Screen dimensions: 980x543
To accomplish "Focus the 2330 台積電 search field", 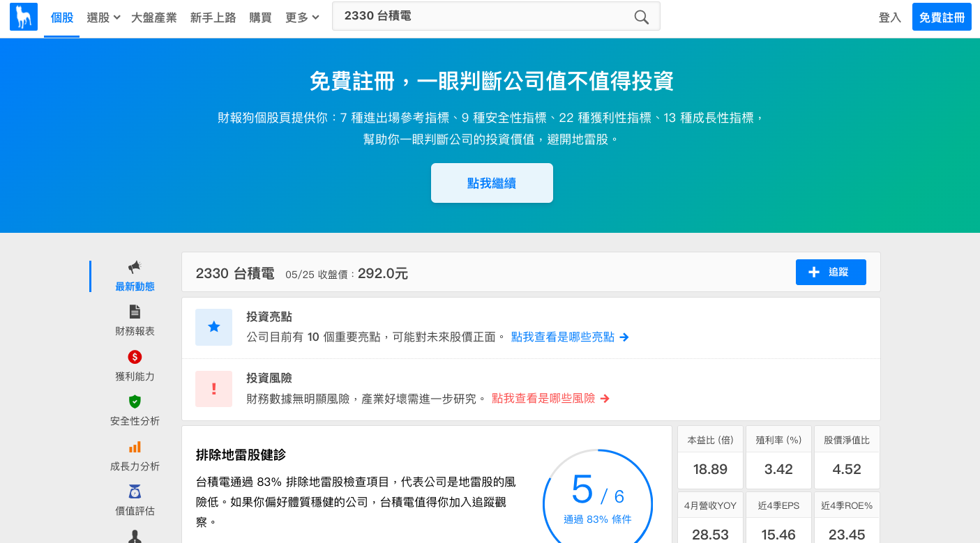I will click(x=496, y=16).
